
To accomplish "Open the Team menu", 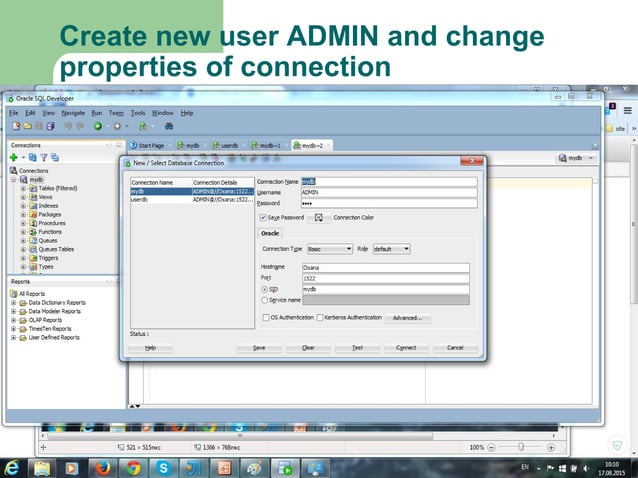I will 116,113.
